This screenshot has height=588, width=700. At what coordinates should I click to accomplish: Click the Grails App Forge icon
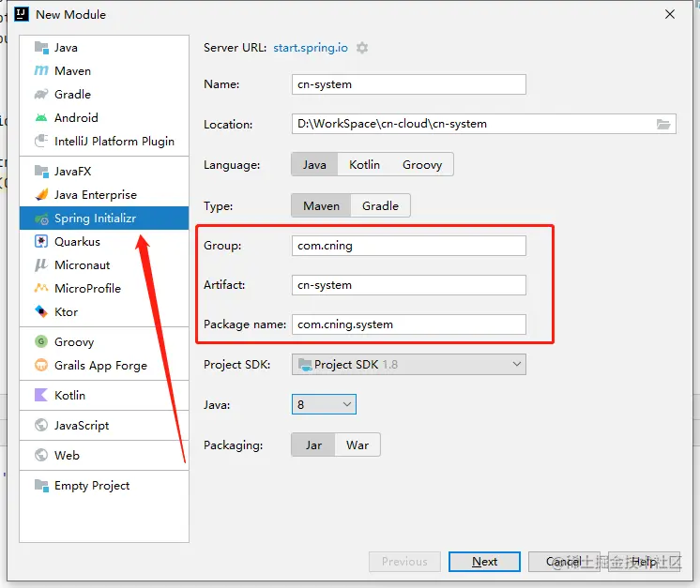click(41, 366)
